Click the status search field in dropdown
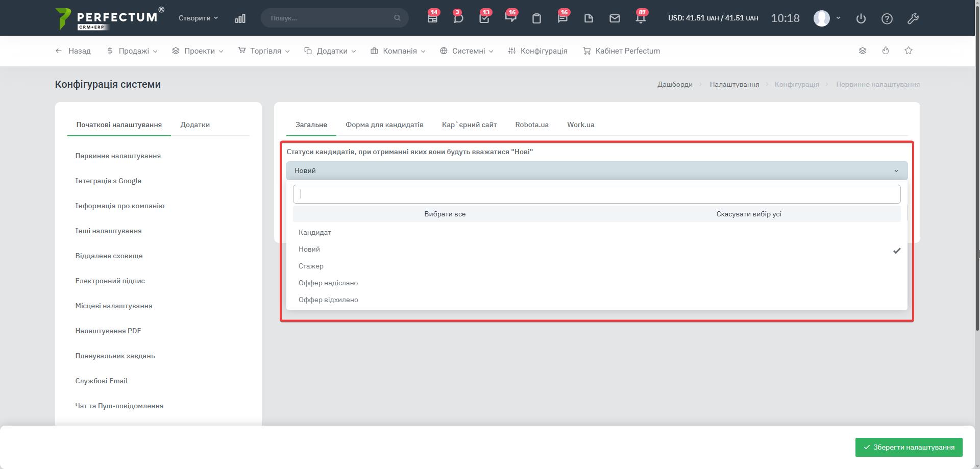The image size is (980, 469). (596, 194)
